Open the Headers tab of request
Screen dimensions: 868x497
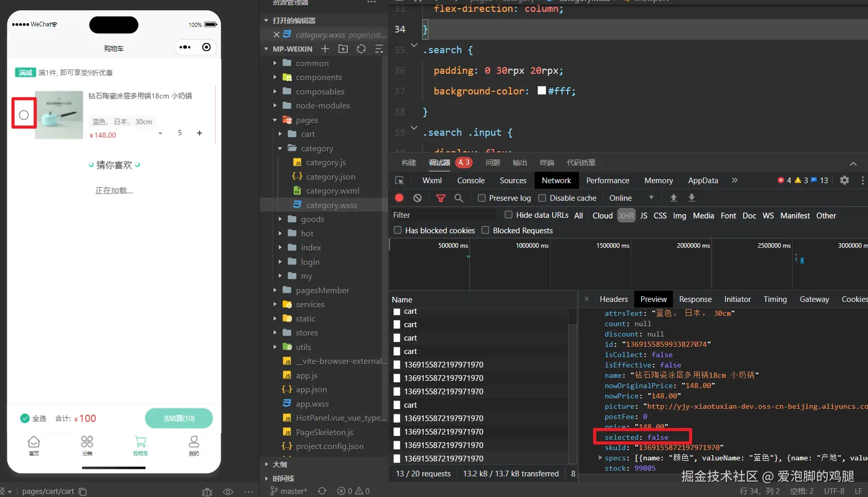[614, 299]
